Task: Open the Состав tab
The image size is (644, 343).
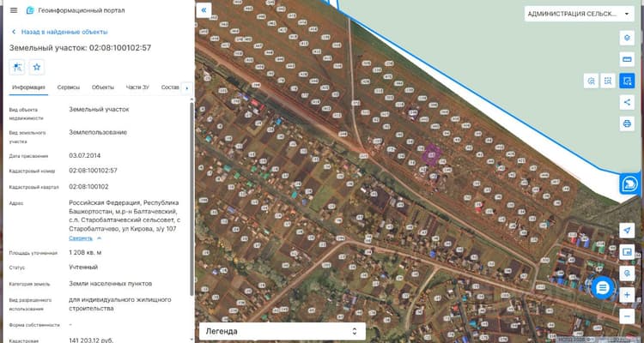Action: [170, 87]
